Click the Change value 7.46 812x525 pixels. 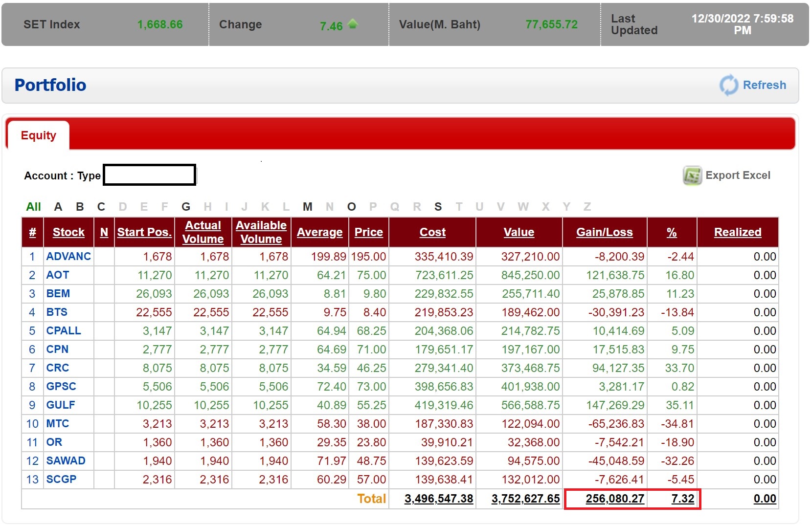click(331, 26)
